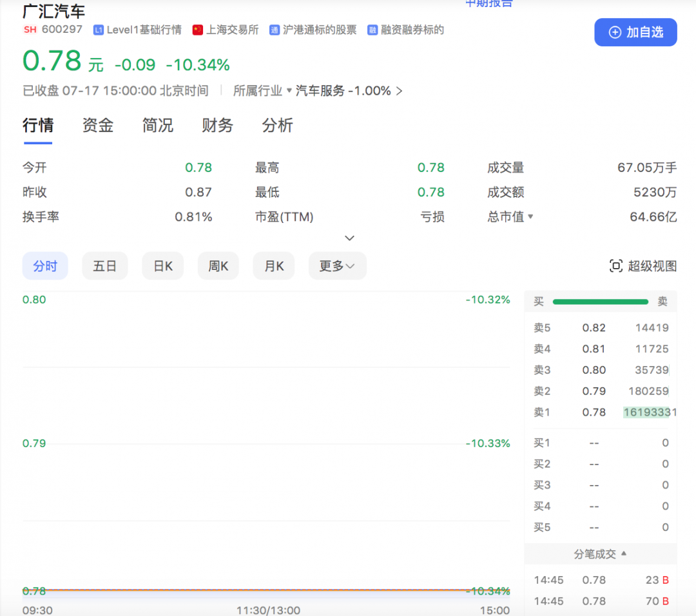This screenshot has width=696, height=616.
Task: Click the SH exchange badge icon
Action: coord(30,30)
